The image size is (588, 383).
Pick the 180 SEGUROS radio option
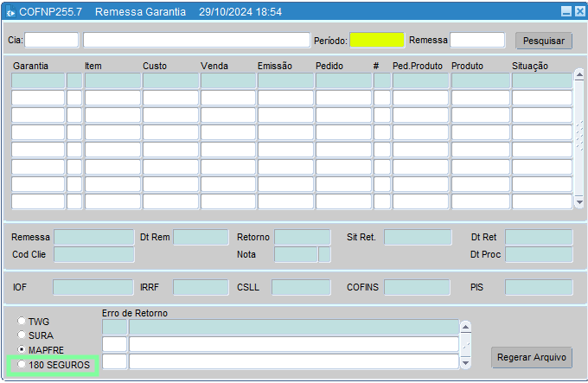tap(22, 365)
